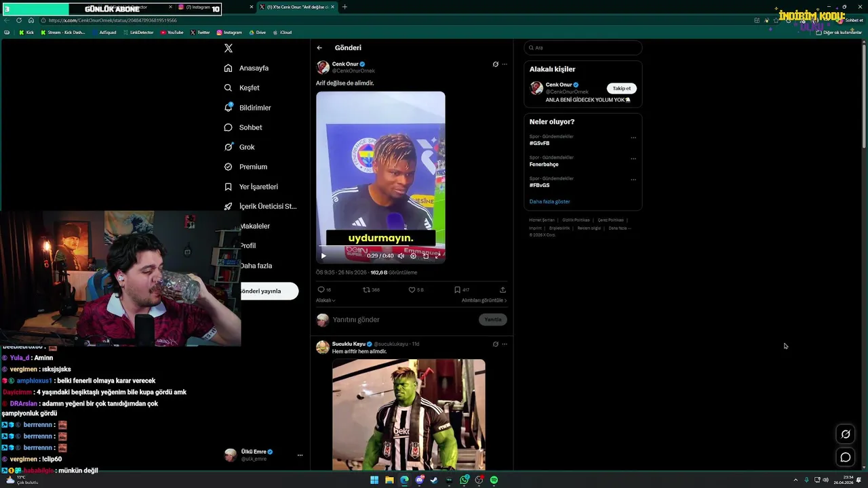
Task: Open Windows Start menu
Action: click(x=374, y=480)
